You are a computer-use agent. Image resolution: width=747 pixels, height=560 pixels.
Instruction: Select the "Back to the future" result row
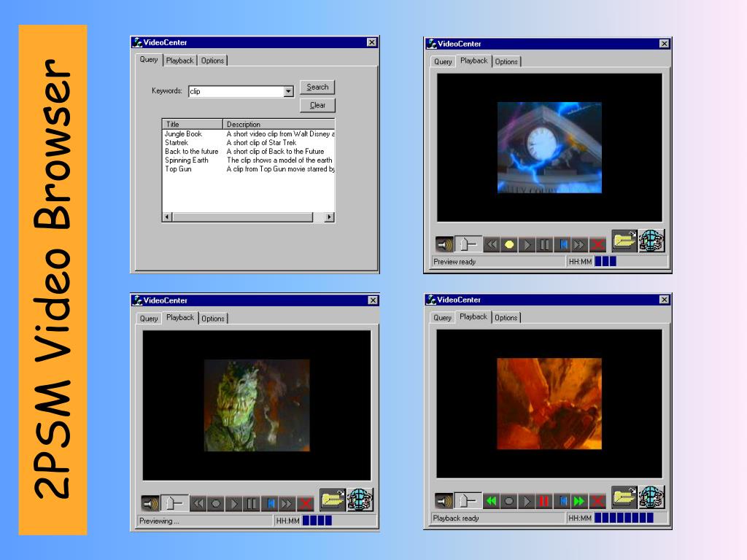[249, 152]
